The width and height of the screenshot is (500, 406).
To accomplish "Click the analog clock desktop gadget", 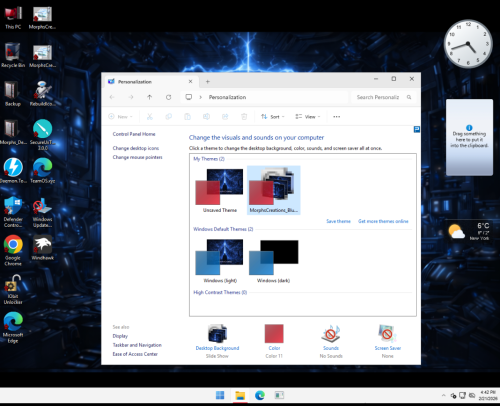I will point(468,44).
